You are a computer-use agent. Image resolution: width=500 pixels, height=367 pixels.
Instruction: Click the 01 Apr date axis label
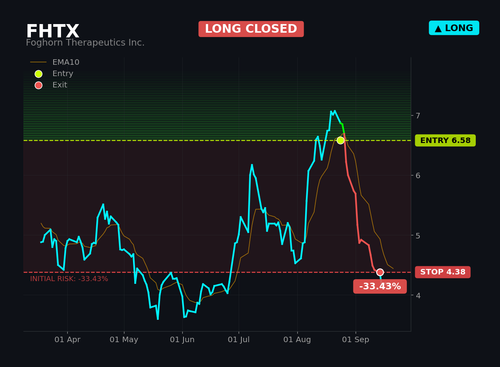[67, 340]
